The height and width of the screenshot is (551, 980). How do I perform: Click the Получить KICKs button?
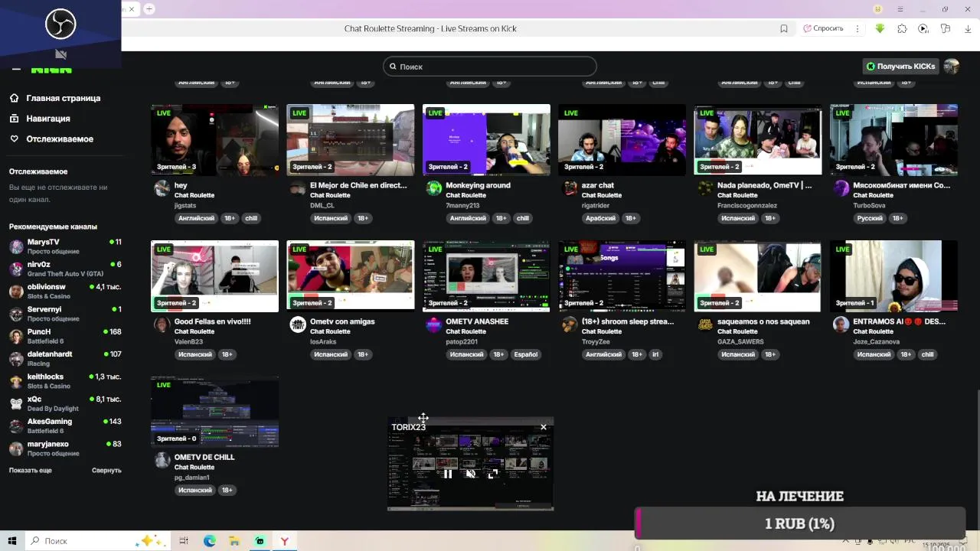click(900, 67)
